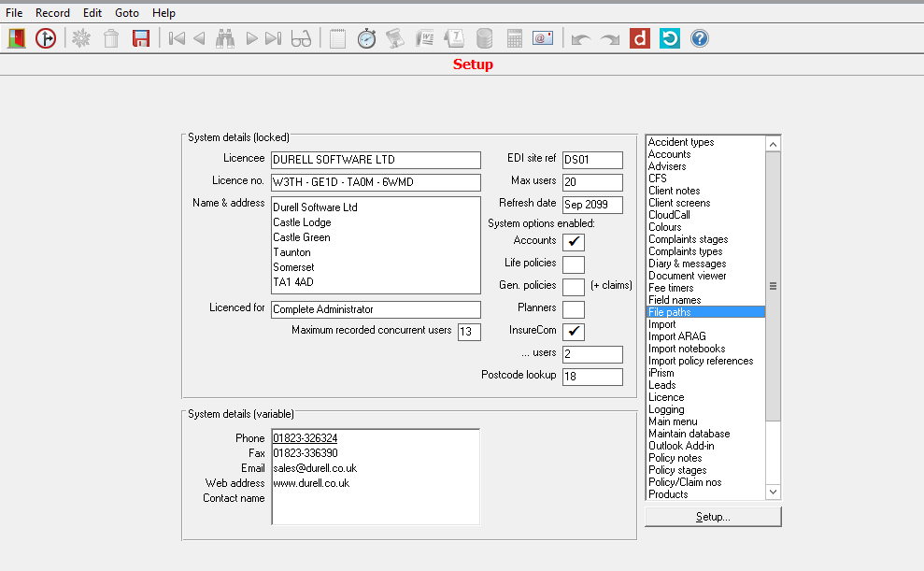The width and height of the screenshot is (924, 571).
Task: Select 'Diary & messages' in the list
Action: 706,264
